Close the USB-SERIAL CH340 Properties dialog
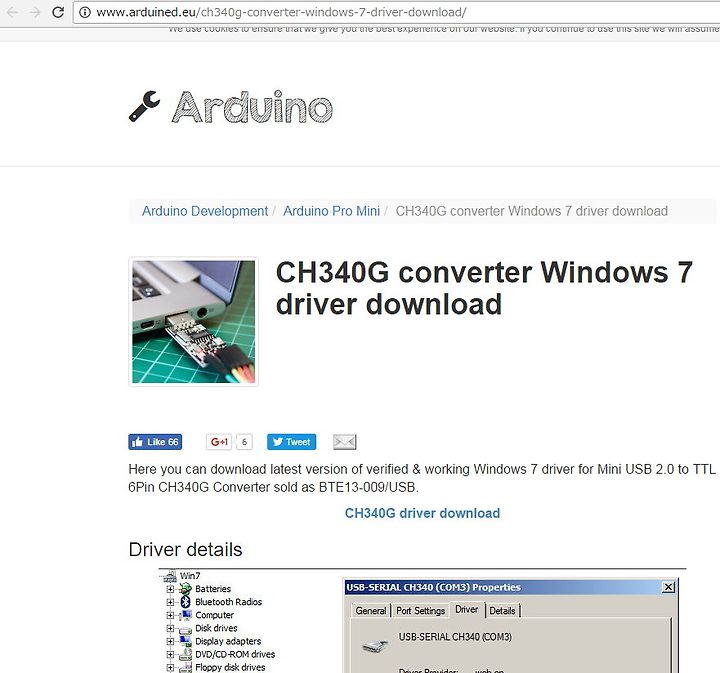The height and width of the screenshot is (673, 720). pos(669,587)
